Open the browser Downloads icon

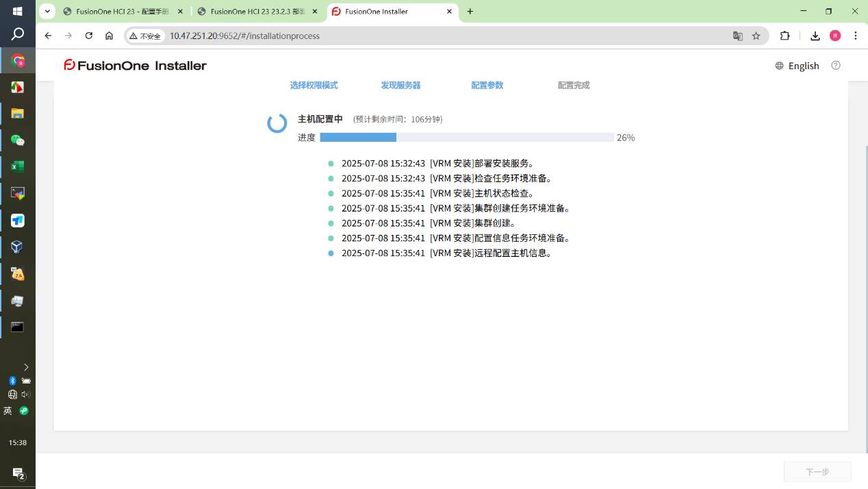coord(815,36)
